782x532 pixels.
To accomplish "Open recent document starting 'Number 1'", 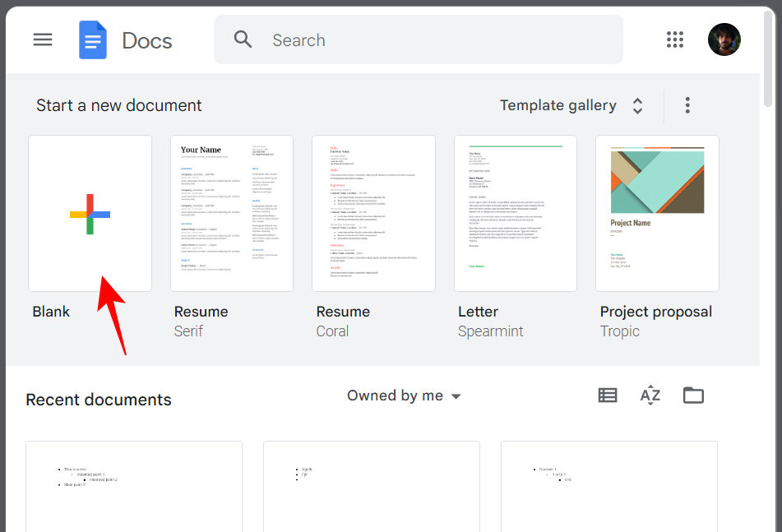I will 609,486.
